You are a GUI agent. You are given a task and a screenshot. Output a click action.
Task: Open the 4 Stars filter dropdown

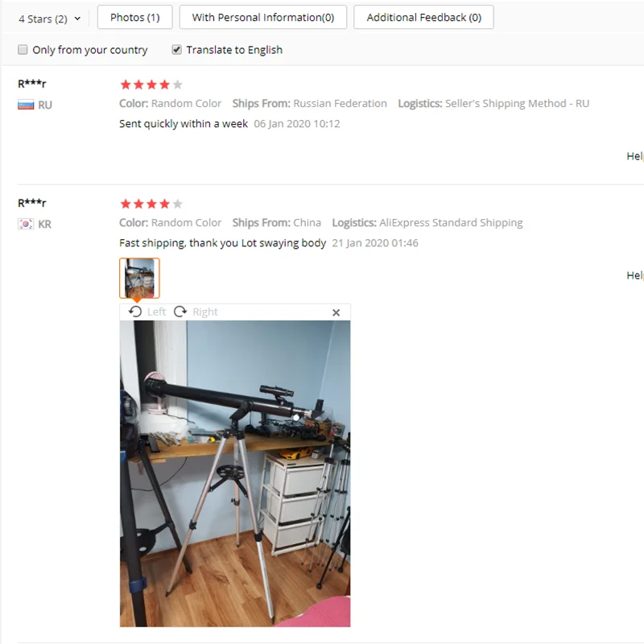(49, 19)
